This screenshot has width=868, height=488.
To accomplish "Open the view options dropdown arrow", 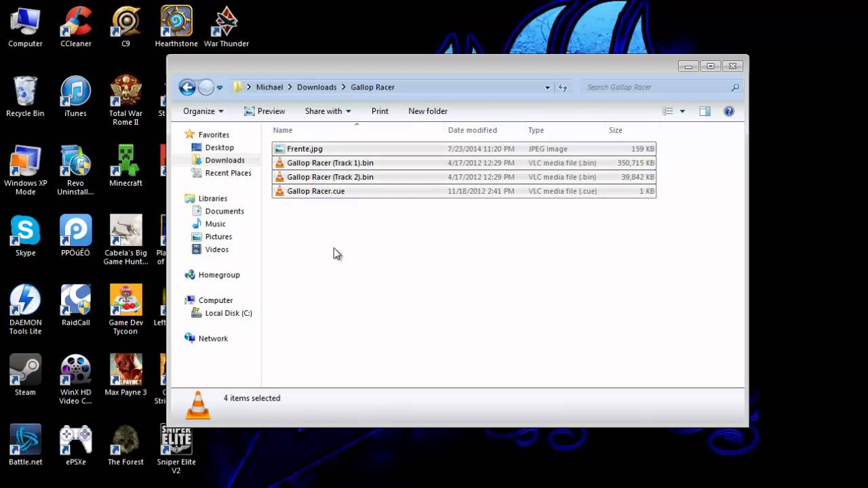I will click(682, 111).
